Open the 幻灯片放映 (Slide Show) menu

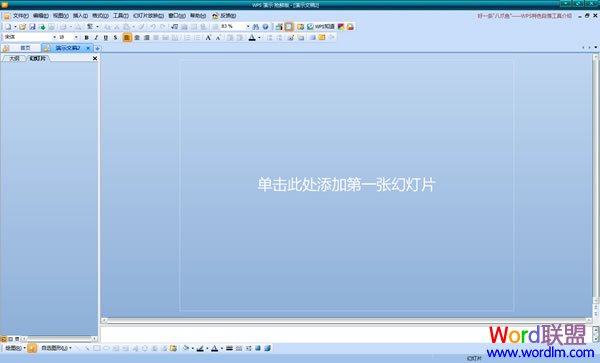click(148, 16)
